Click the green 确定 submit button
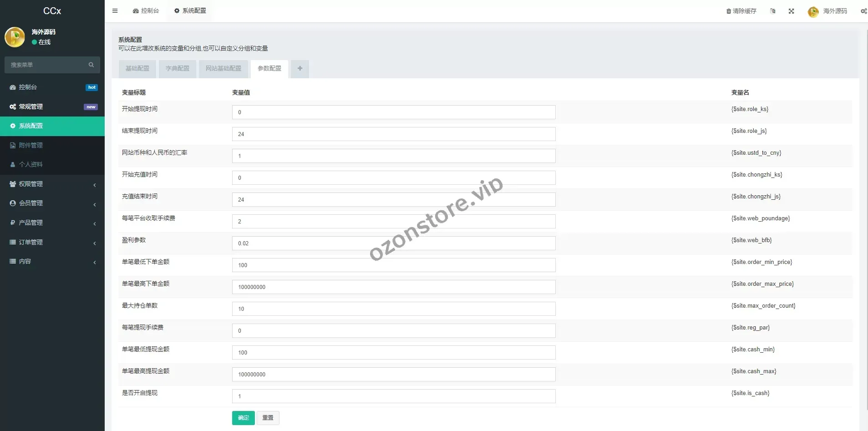Image resolution: width=868 pixels, height=431 pixels. pos(243,418)
